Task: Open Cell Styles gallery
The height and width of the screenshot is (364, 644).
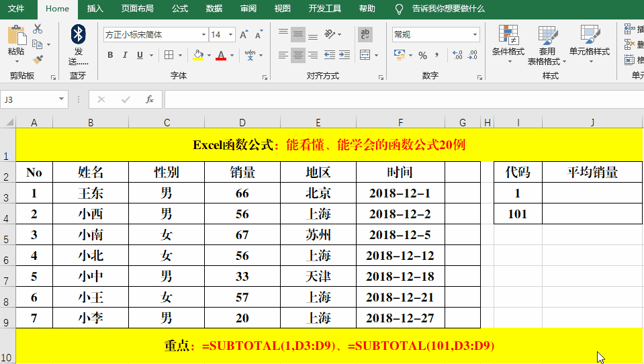Action: [x=590, y=44]
